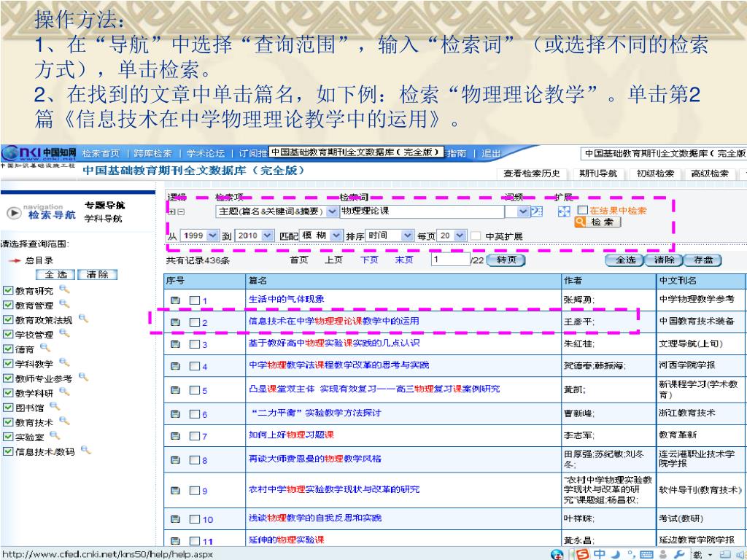
Task: Click the disk icon in result row 6
Action: click(175, 414)
